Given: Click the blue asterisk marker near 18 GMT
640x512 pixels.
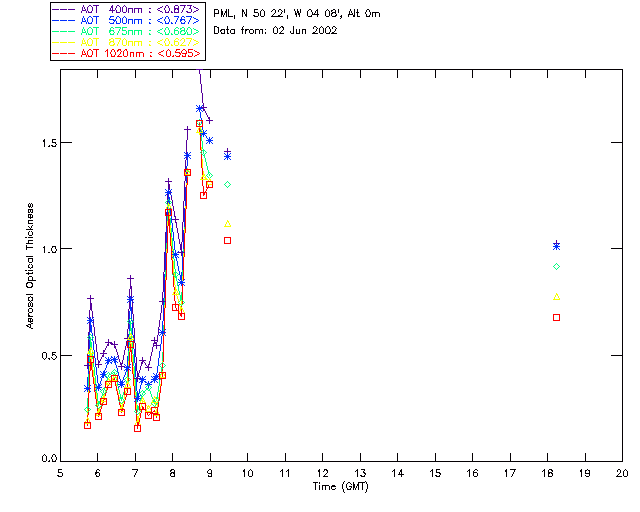Looking at the screenshot, I should (x=556, y=245).
